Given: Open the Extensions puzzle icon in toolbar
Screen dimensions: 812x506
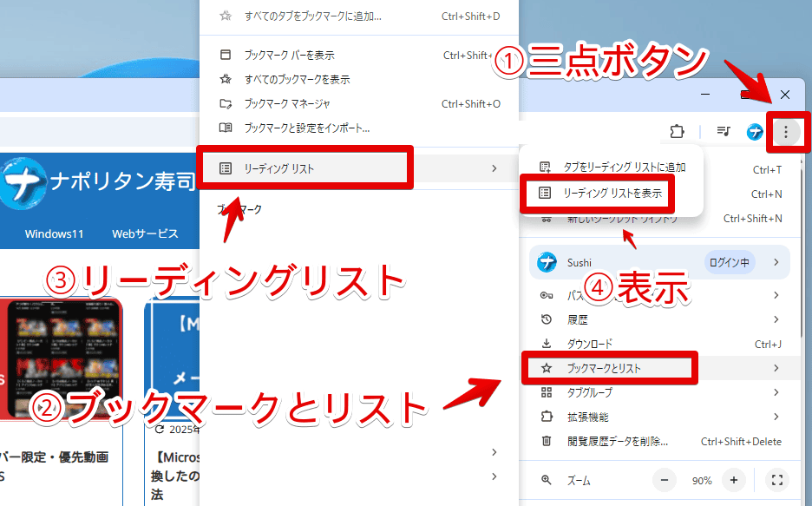Looking at the screenshot, I should point(677,132).
